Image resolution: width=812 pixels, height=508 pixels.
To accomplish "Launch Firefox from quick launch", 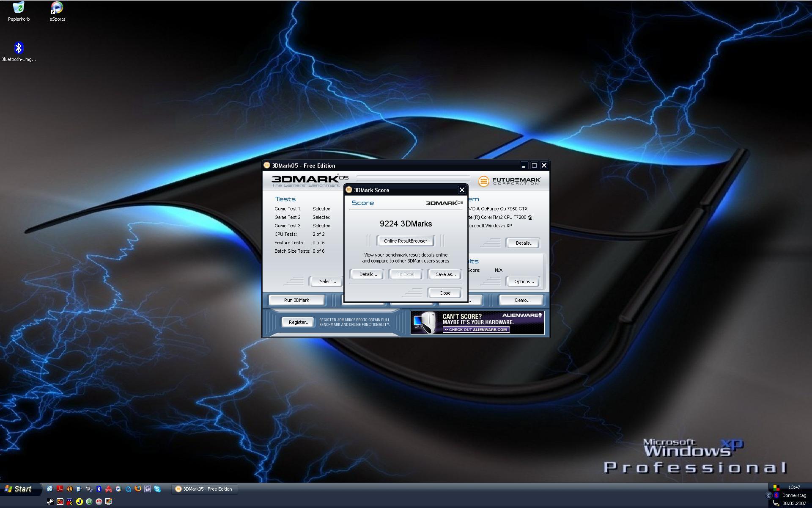I will tap(138, 489).
